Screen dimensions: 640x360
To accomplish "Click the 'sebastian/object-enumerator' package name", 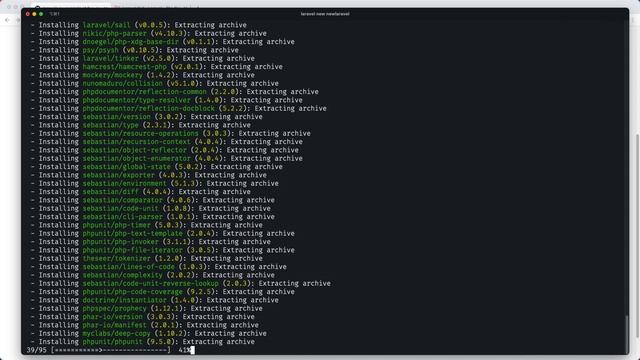I will (x=136, y=158).
